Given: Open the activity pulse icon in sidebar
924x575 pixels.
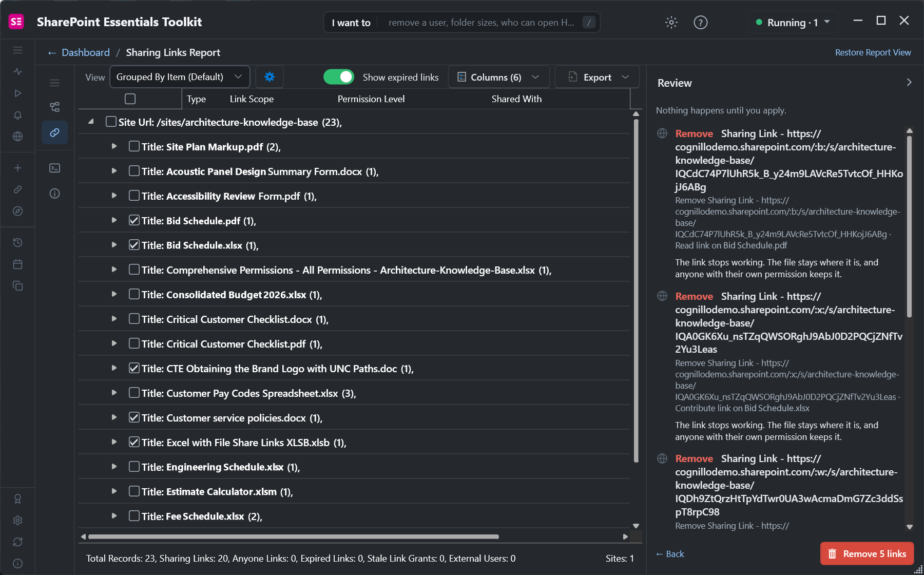Looking at the screenshot, I should tap(18, 72).
